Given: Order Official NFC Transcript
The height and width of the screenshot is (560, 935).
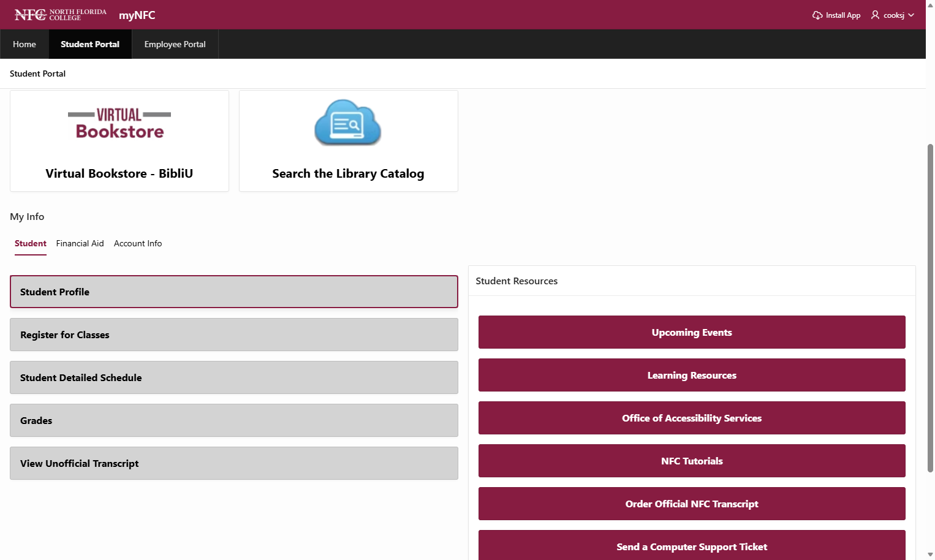Looking at the screenshot, I should tap(692, 504).
